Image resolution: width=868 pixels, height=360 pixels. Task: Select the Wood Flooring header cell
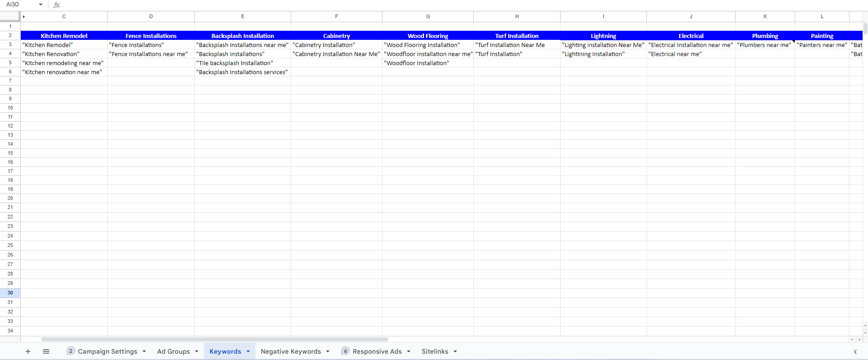point(428,36)
